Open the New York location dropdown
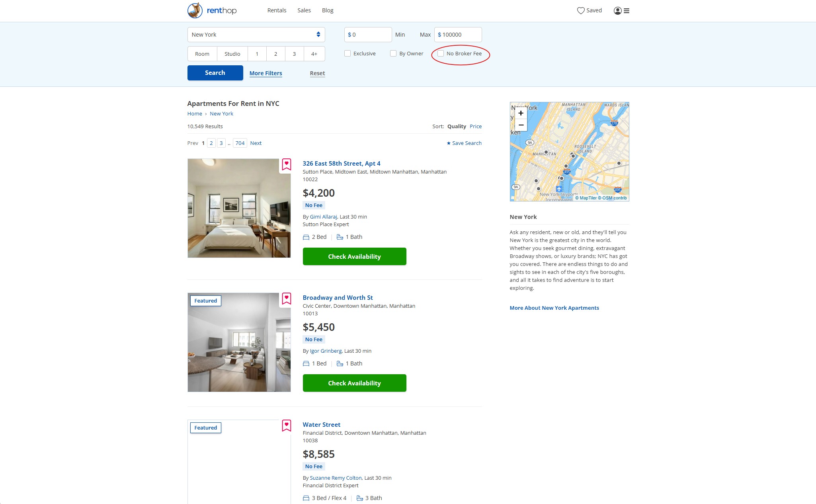This screenshot has width=816, height=504. click(x=256, y=35)
